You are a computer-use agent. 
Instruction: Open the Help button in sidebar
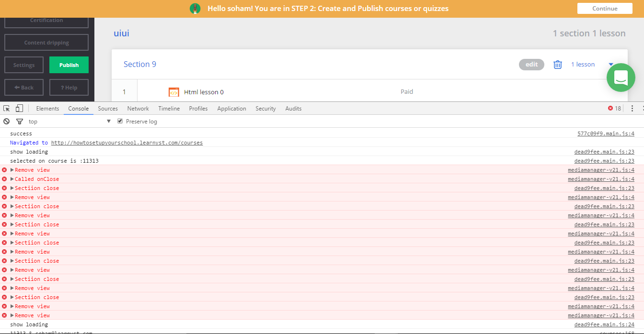point(69,88)
